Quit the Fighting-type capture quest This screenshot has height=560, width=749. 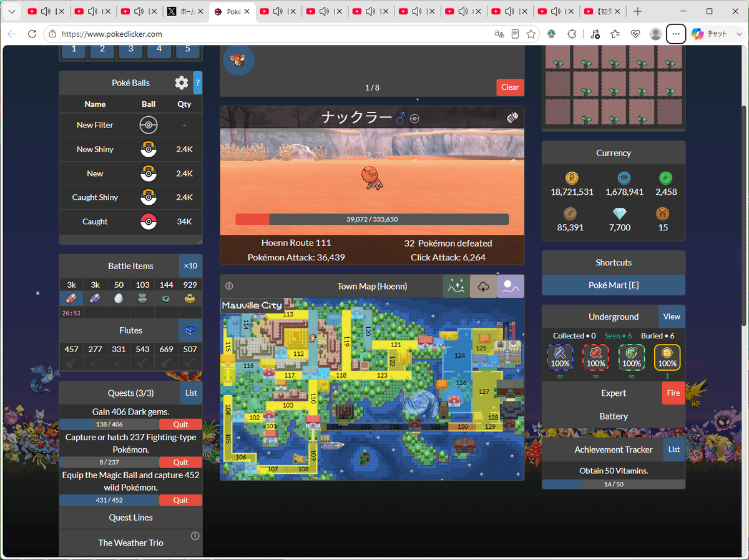180,463
